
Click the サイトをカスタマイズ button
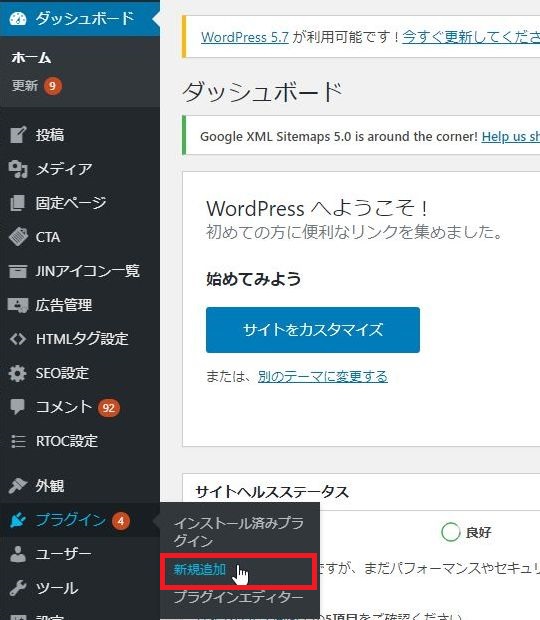click(313, 330)
